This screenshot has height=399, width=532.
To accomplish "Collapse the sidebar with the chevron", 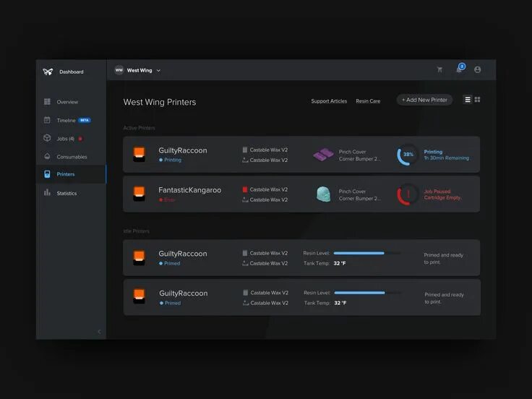I will pos(99,332).
